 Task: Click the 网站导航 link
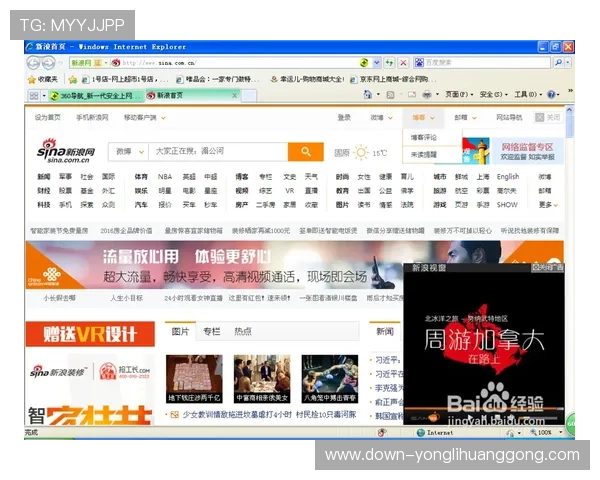click(x=509, y=118)
